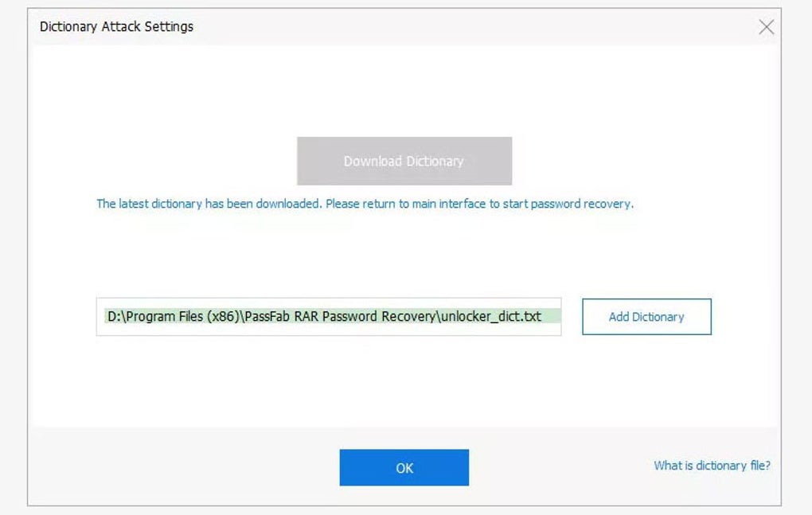Click the Dictionary Attack Settings title text
The image size is (812, 515).
115,26
